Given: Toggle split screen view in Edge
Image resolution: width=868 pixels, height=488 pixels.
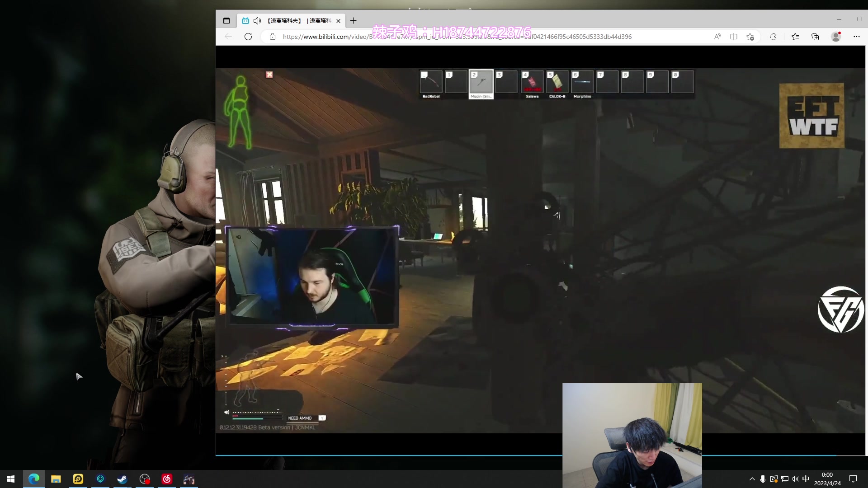Looking at the screenshot, I should [734, 37].
